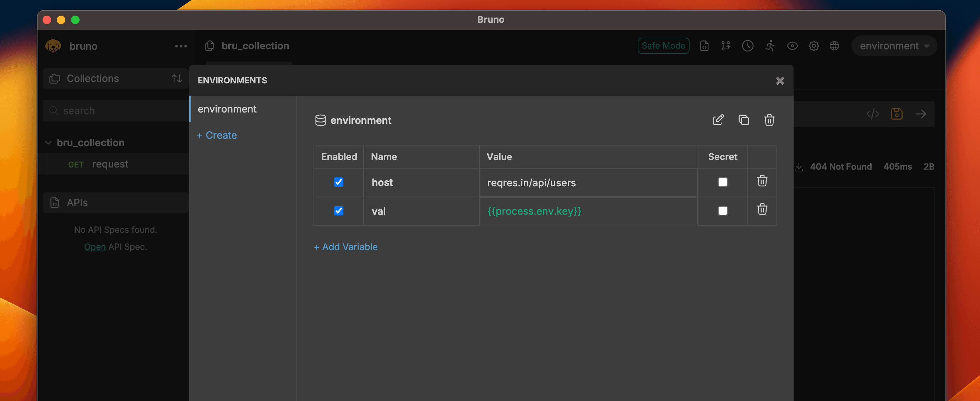The image size is (980, 401).
Task: Open the runner icon in the toolbar
Action: (x=770, y=46)
